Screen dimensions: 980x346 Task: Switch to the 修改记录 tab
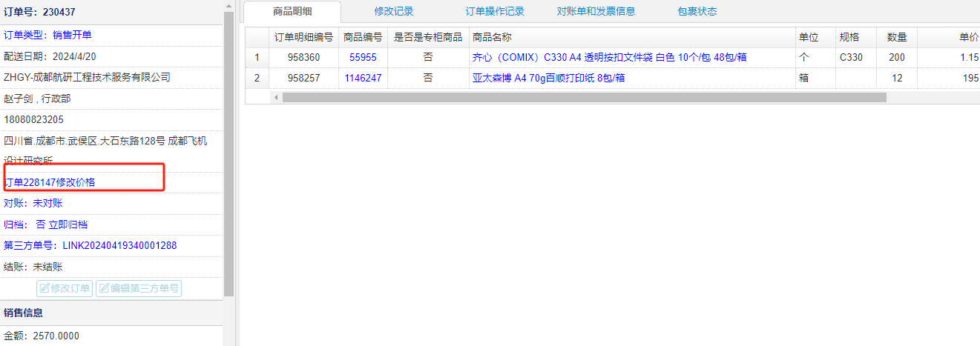pyautogui.click(x=394, y=11)
